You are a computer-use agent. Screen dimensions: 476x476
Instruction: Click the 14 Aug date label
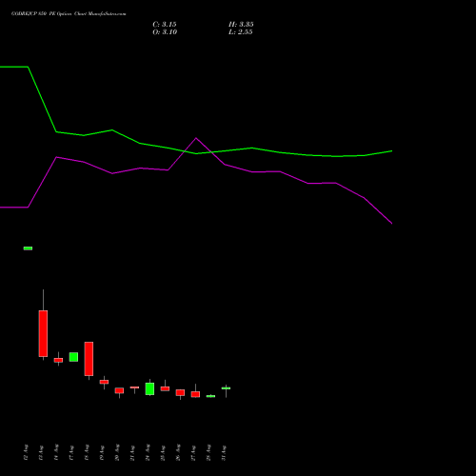point(56,452)
